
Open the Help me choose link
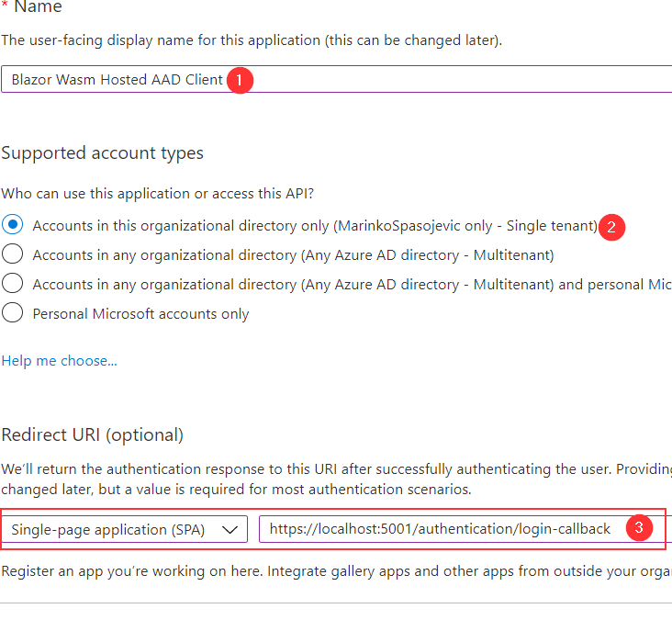tap(59, 361)
